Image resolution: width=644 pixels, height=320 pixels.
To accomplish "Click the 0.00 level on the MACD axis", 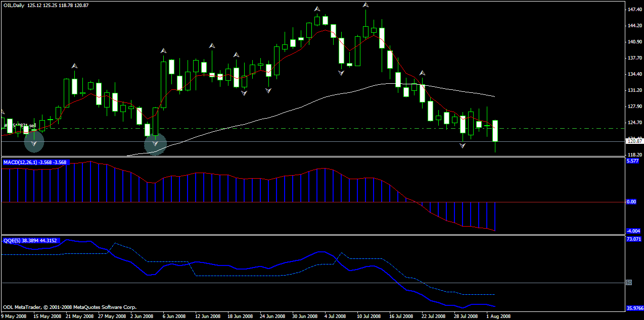I will pos(631,202).
